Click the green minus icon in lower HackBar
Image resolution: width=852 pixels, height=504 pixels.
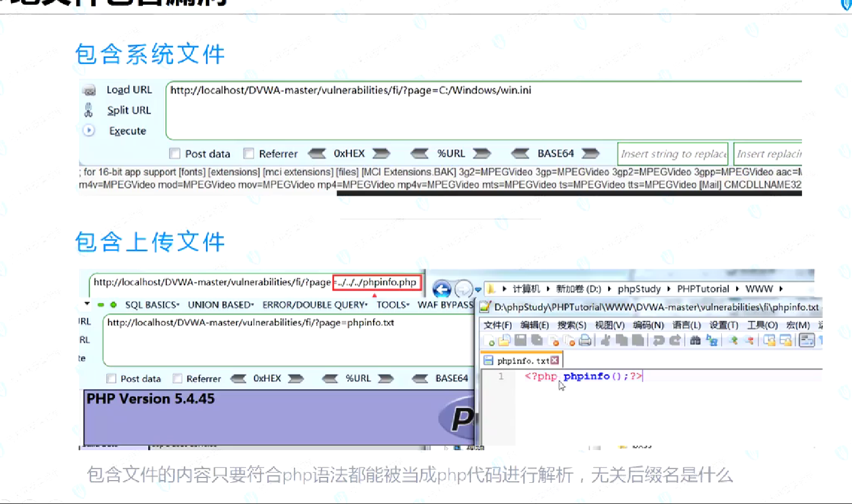point(100,305)
